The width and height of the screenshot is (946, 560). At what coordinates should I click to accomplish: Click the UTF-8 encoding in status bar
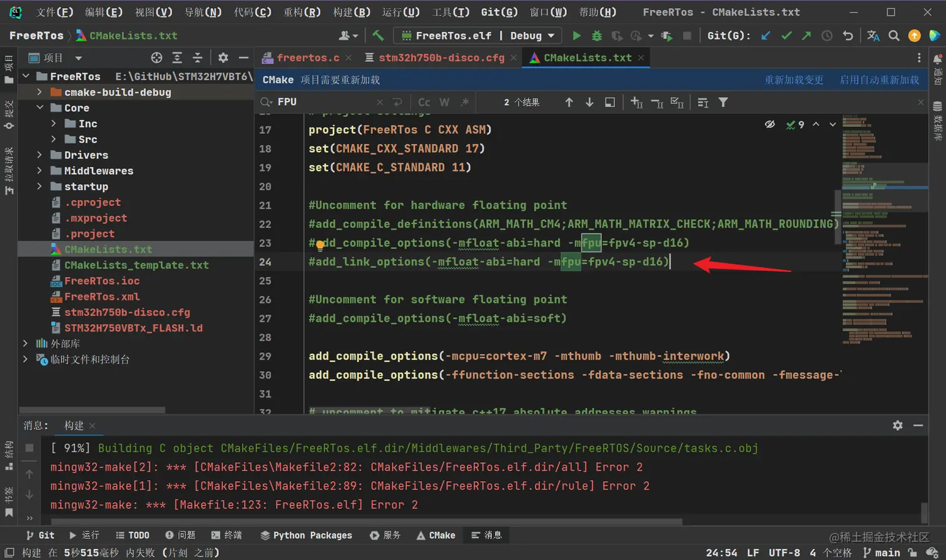tap(784, 552)
